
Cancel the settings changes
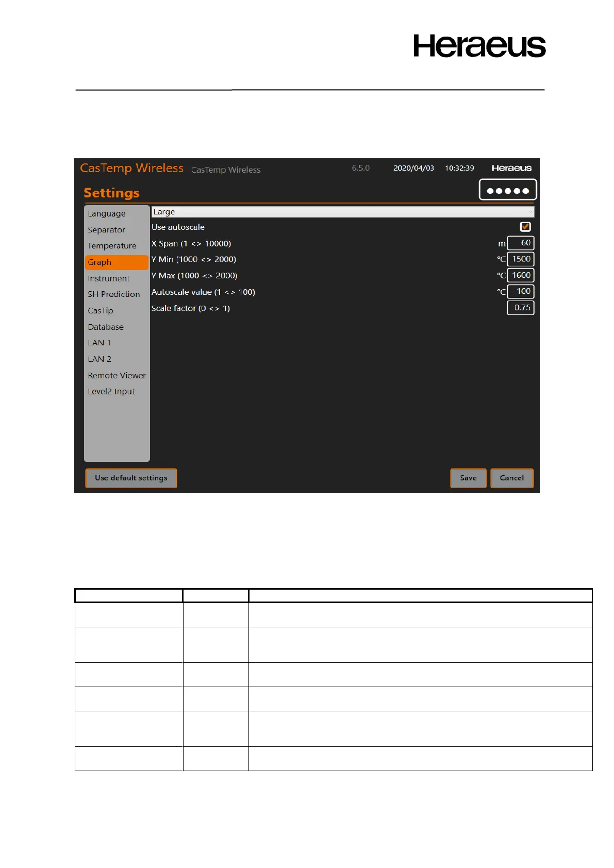(512, 478)
